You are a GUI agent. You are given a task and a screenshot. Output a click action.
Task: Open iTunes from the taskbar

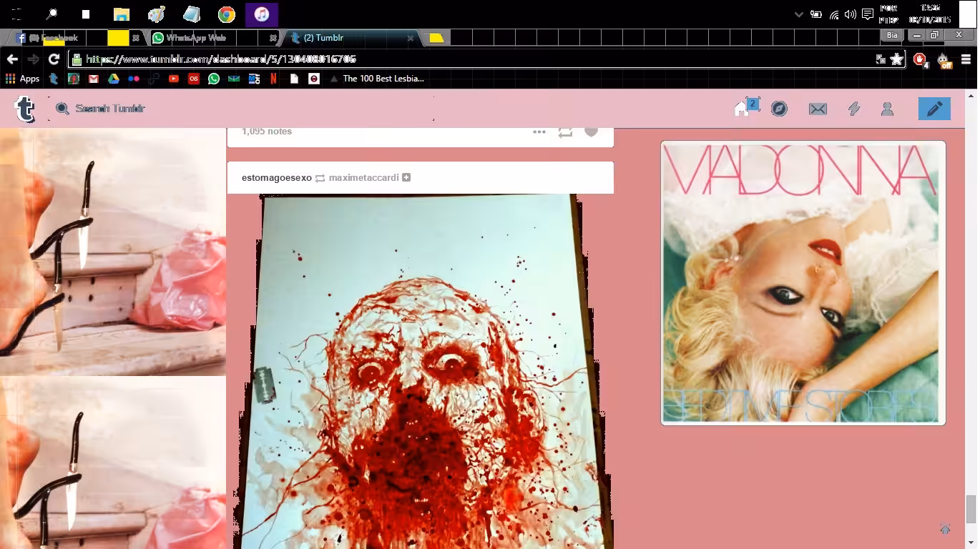(x=262, y=14)
